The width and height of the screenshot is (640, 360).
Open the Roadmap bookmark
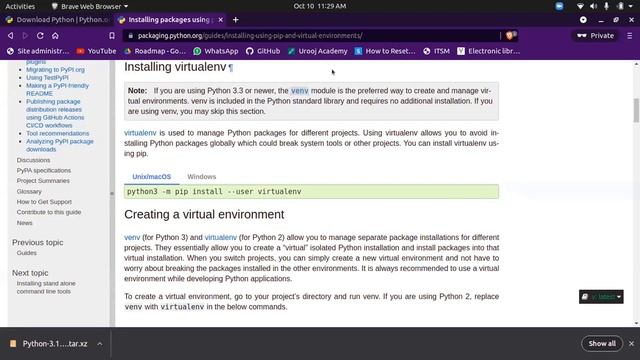[x=155, y=51]
